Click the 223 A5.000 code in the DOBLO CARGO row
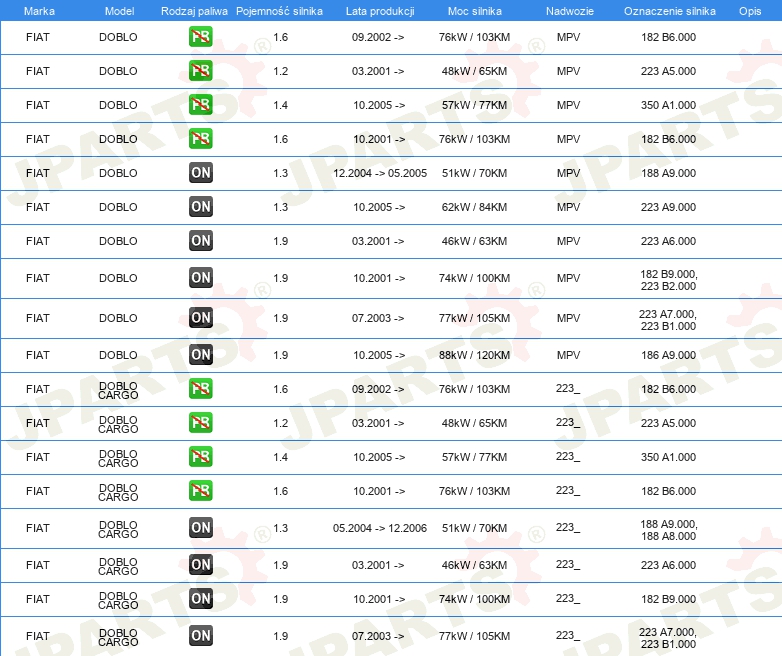782x656 pixels. tap(668, 423)
